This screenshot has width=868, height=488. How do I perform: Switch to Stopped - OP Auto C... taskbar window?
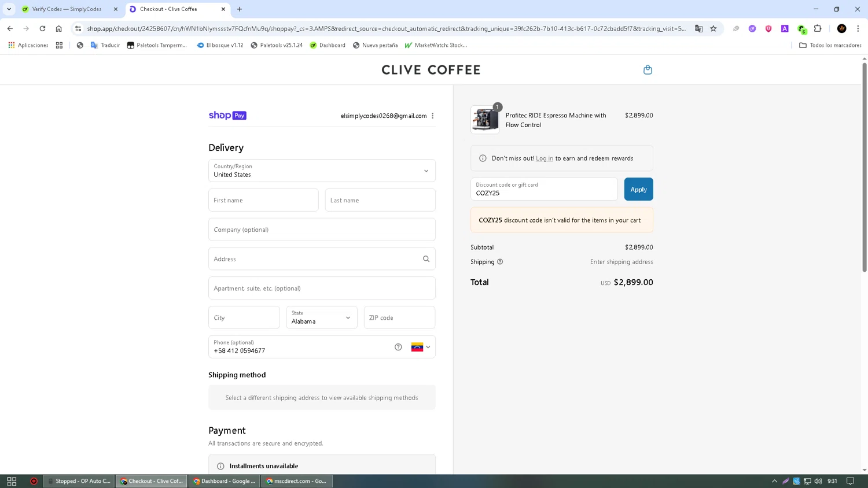click(x=79, y=481)
